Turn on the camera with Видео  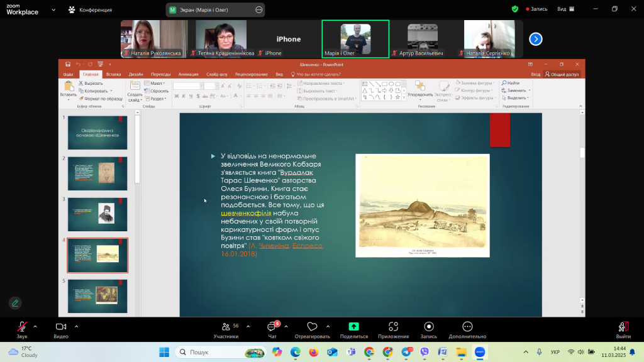pos(61,327)
